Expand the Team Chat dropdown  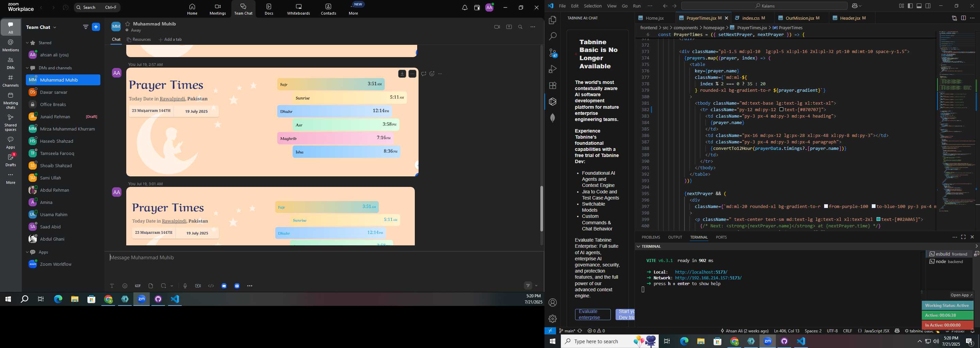point(55,27)
